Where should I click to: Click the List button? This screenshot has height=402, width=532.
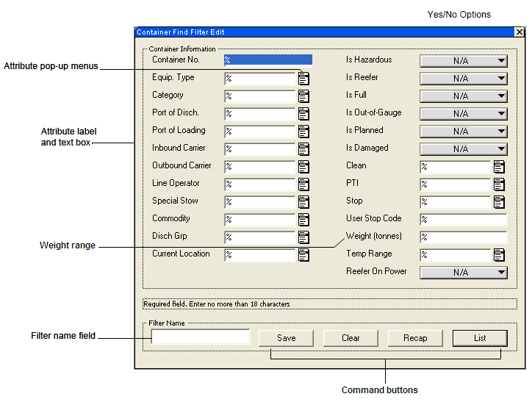pos(480,338)
